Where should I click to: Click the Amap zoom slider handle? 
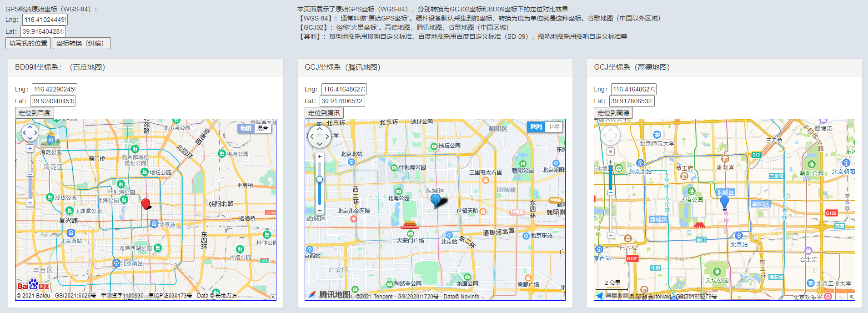point(610,192)
